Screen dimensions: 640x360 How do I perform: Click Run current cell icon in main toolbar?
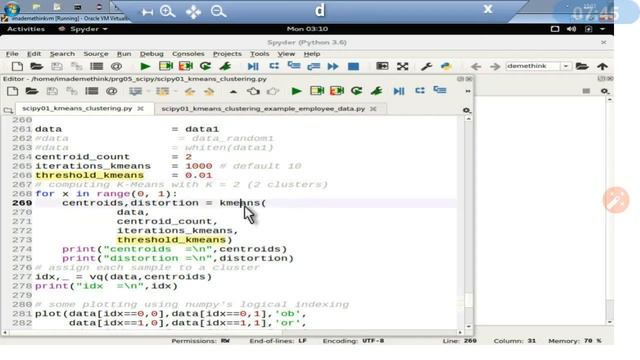166,66
